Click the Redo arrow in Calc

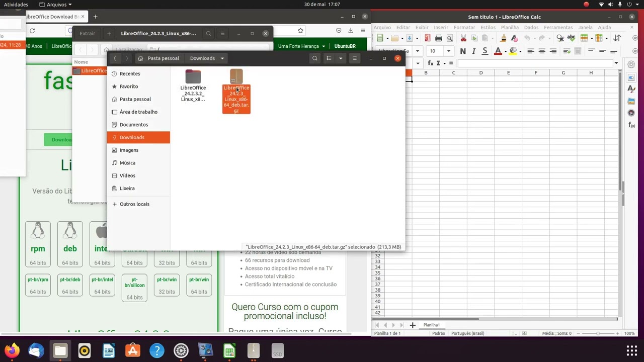pos(541,38)
